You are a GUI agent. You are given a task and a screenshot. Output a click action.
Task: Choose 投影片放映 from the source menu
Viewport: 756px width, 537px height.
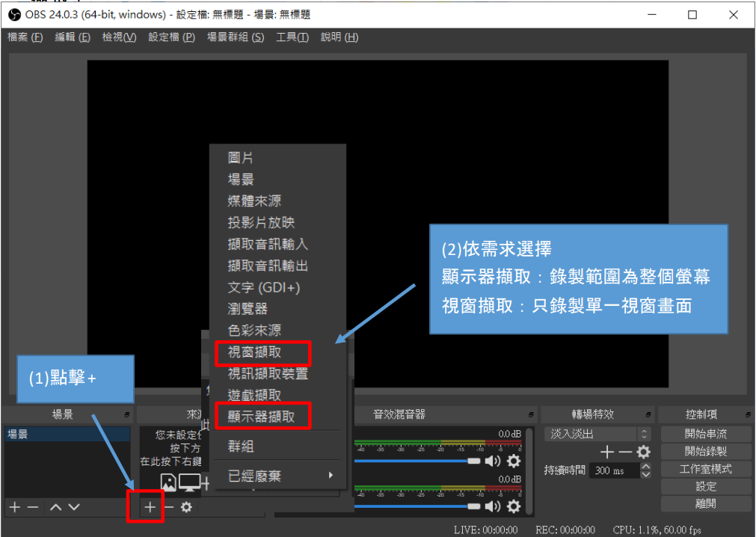(x=277, y=222)
